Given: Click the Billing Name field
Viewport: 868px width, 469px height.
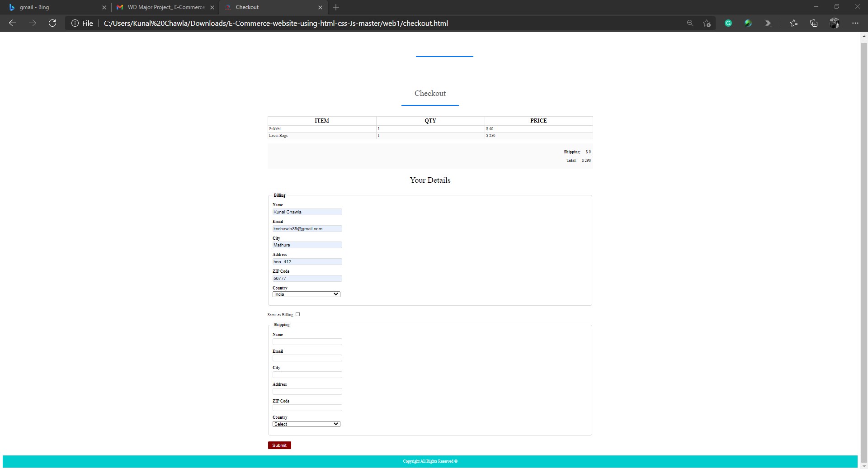Looking at the screenshot, I should click(x=307, y=212).
